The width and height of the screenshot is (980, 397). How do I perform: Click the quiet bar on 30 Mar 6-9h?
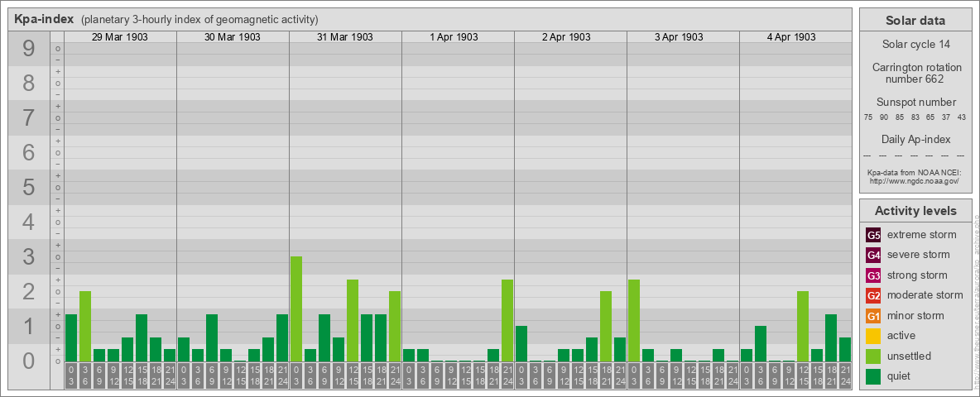[212, 338]
